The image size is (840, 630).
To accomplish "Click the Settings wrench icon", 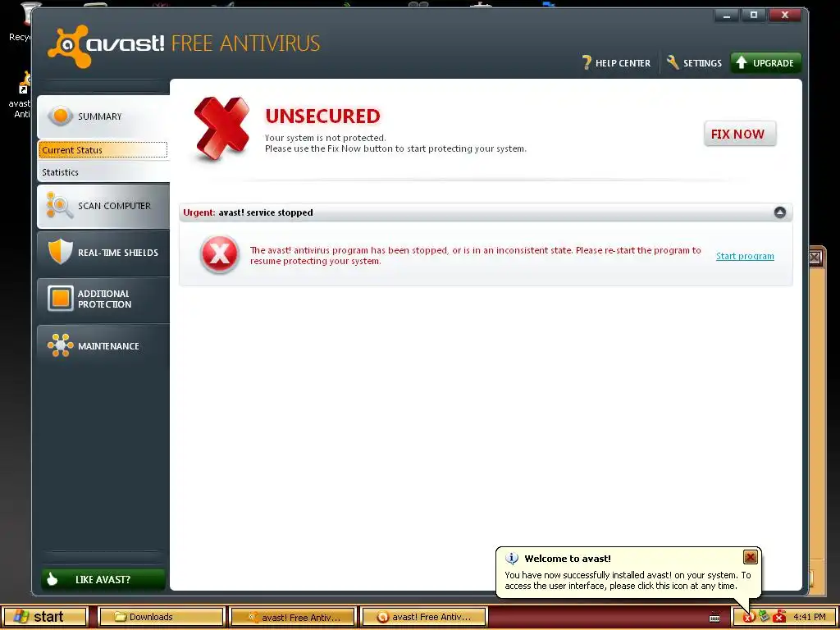I will tap(673, 62).
